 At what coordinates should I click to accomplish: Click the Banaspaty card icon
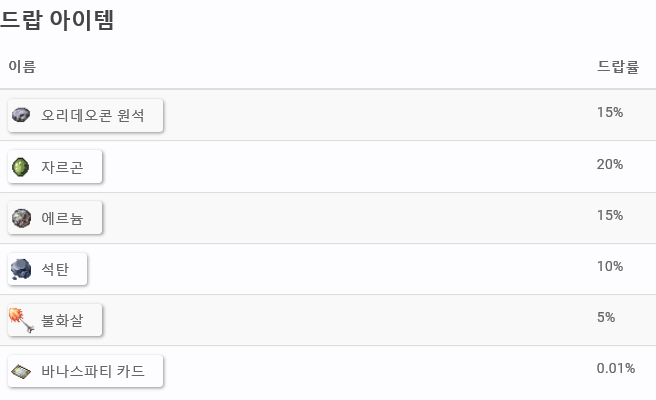tap(21, 371)
